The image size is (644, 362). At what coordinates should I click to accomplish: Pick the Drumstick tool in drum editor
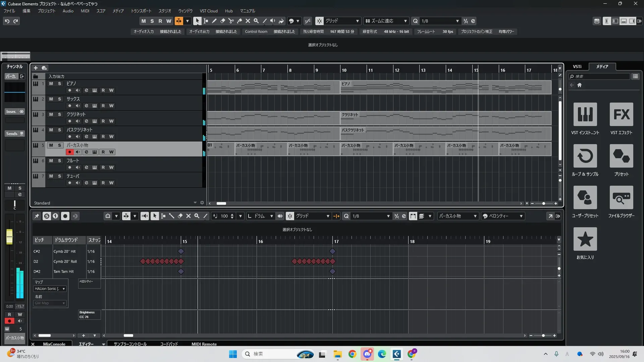[171, 216]
